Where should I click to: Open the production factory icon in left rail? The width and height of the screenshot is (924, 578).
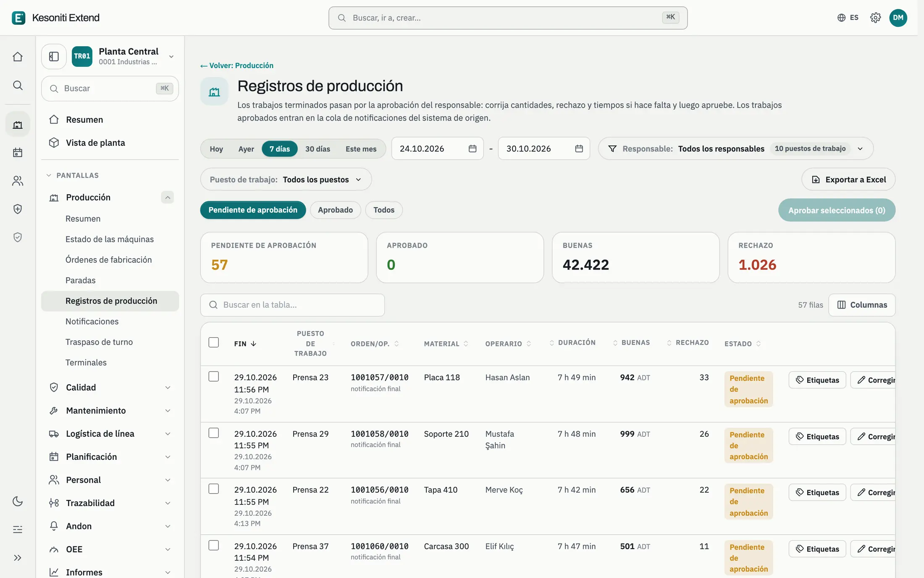pos(18,124)
